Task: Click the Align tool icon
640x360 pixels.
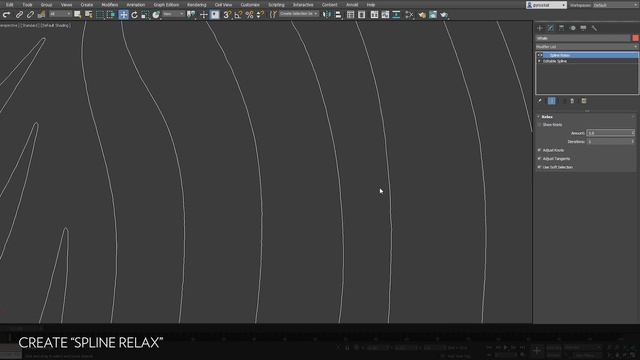Action: point(338,15)
